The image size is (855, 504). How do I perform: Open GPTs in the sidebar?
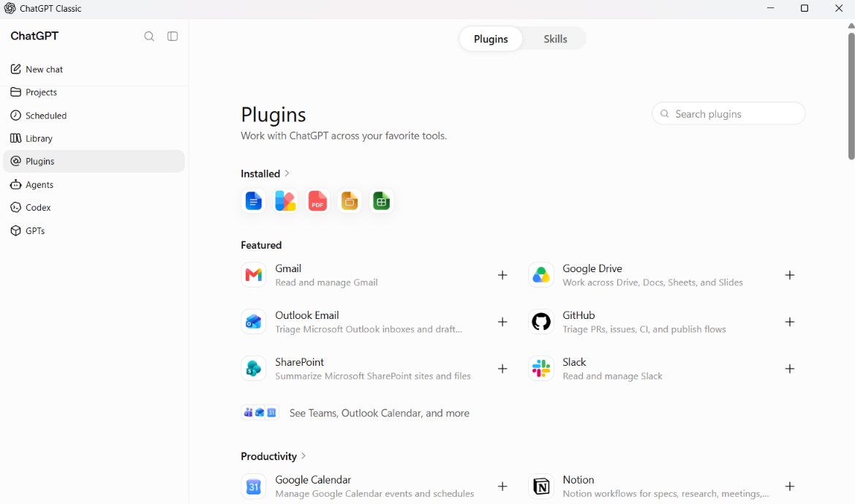point(94,230)
